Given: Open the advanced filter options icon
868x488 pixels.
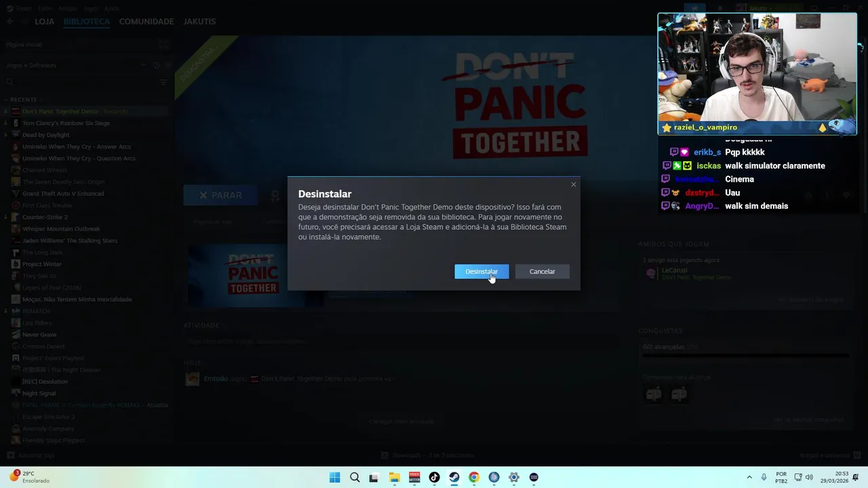Looking at the screenshot, I should click(163, 82).
